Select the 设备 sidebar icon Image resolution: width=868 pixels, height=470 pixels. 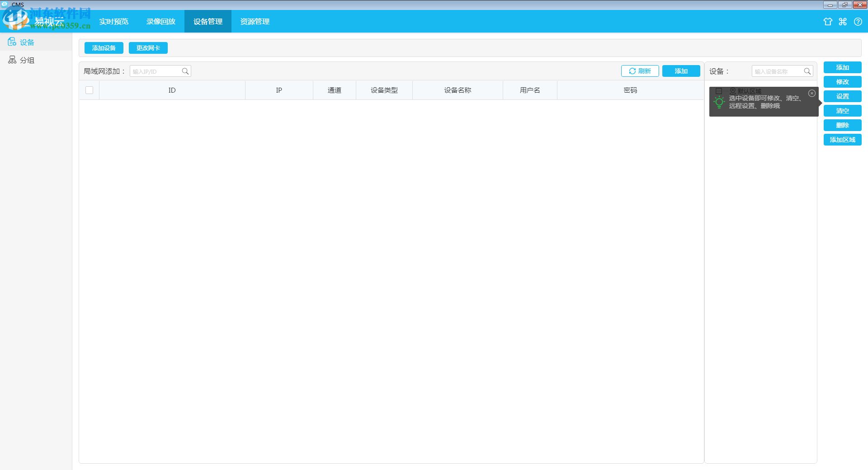pyautogui.click(x=12, y=42)
